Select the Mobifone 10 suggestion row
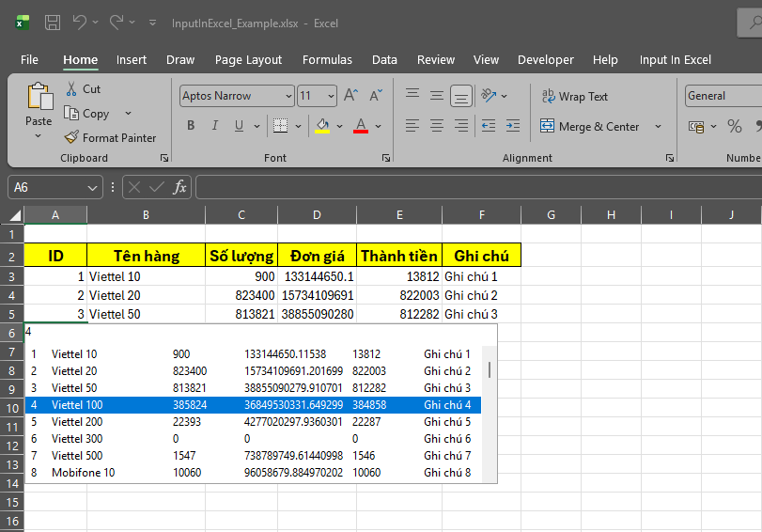Viewport: 762px width, 532px height. [253, 473]
